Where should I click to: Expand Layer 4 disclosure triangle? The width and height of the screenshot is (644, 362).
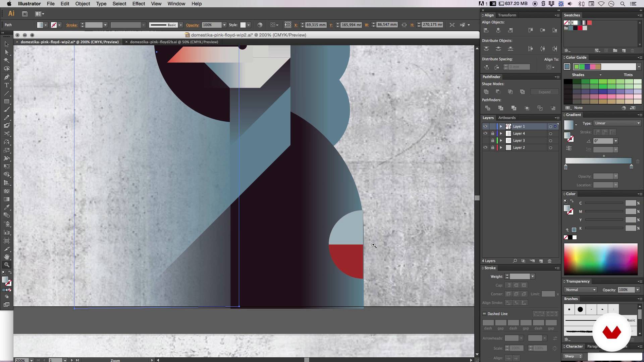(501, 133)
